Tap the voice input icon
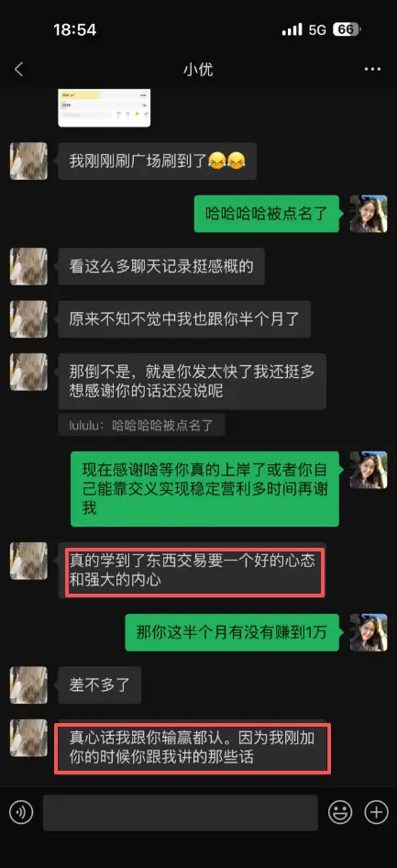The width and height of the screenshot is (397, 868). [21, 812]
